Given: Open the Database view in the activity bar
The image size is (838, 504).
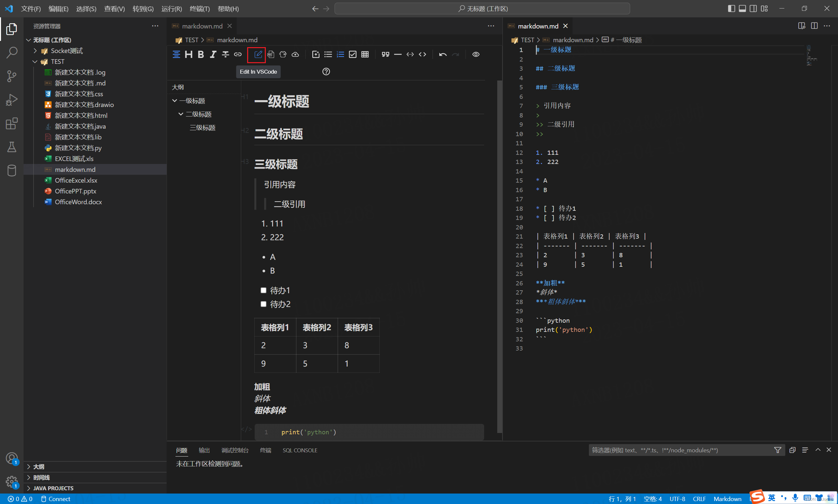Looking at the screenshot, I should pyautogui.click(x=11, y=171).
